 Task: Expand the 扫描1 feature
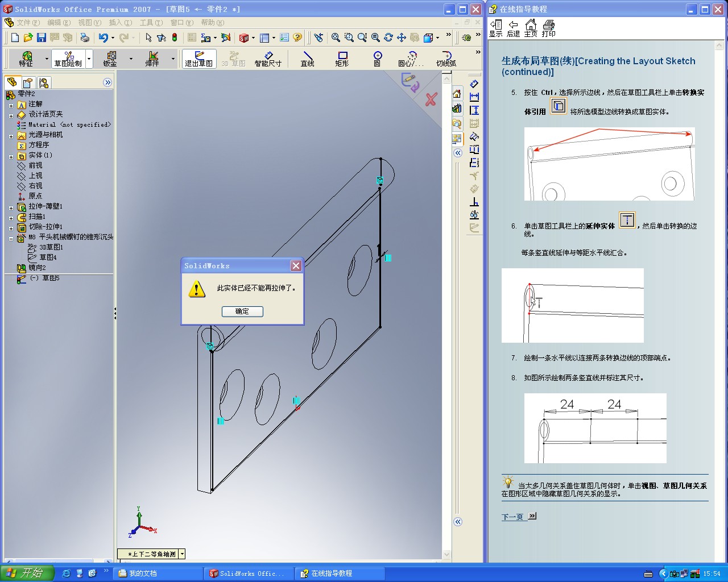tap(11, 218)
